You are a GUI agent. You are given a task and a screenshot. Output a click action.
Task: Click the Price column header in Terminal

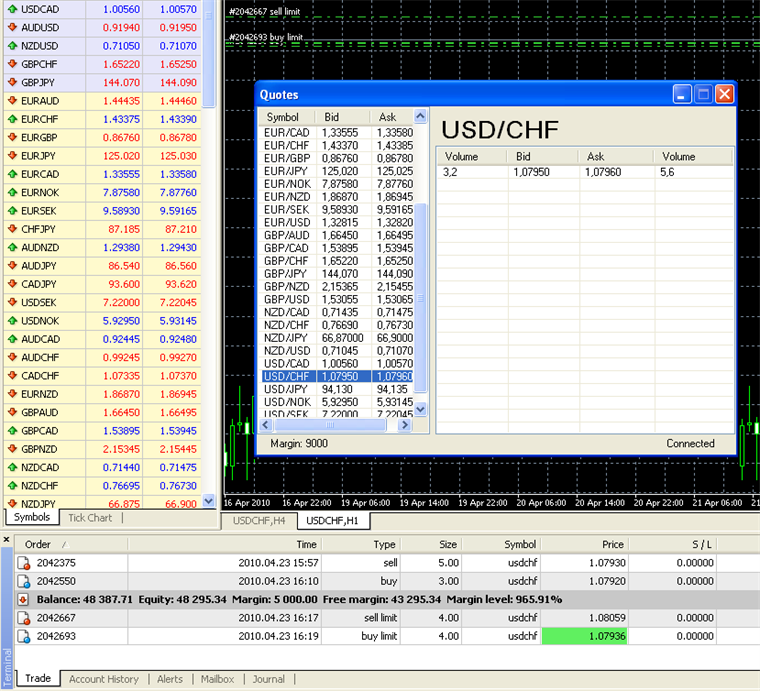coord(585,544)
